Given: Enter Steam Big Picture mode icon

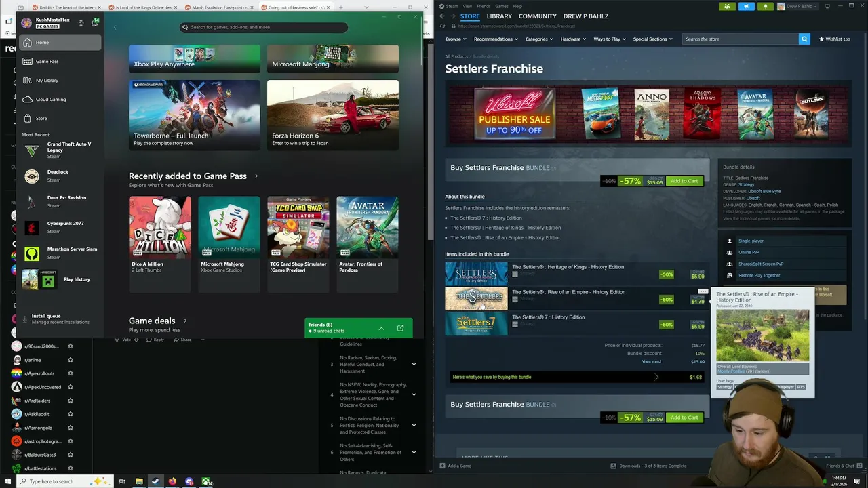Looking at the screenshot, I should pyautogui.click(x=827, y=7).
